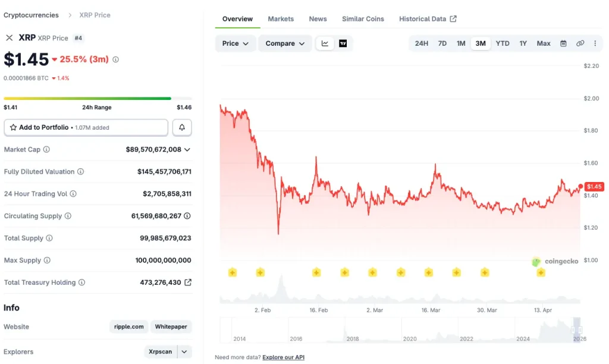Expand the Explorers dropdown arrow
Image resolution: width=609 pixels, height=364 pixels.
[x=184, y=352]
